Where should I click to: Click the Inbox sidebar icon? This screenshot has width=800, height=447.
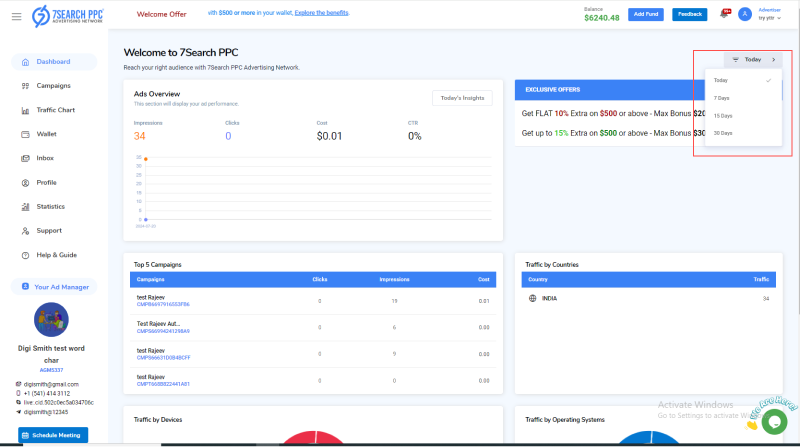coord(26,158)
